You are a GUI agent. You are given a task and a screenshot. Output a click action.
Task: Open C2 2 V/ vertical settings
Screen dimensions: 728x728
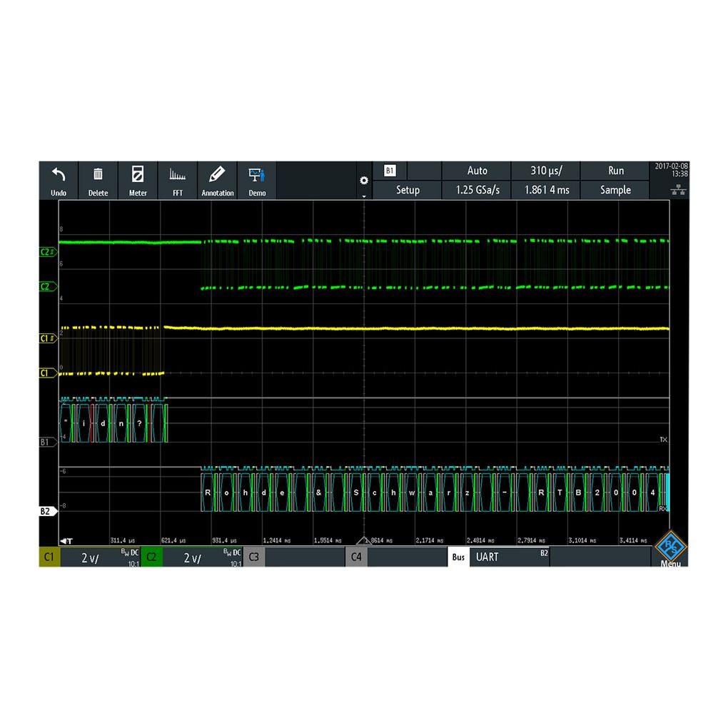(x=203, y=557)
